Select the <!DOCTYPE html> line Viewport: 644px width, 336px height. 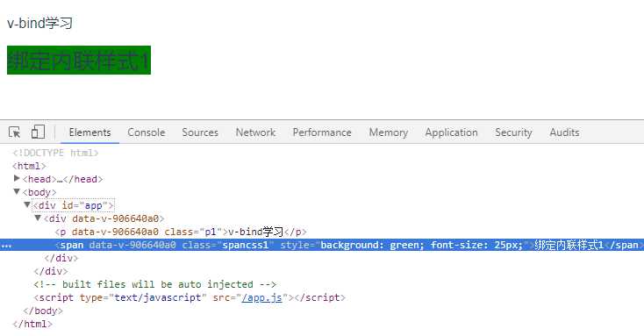point(55,153)
